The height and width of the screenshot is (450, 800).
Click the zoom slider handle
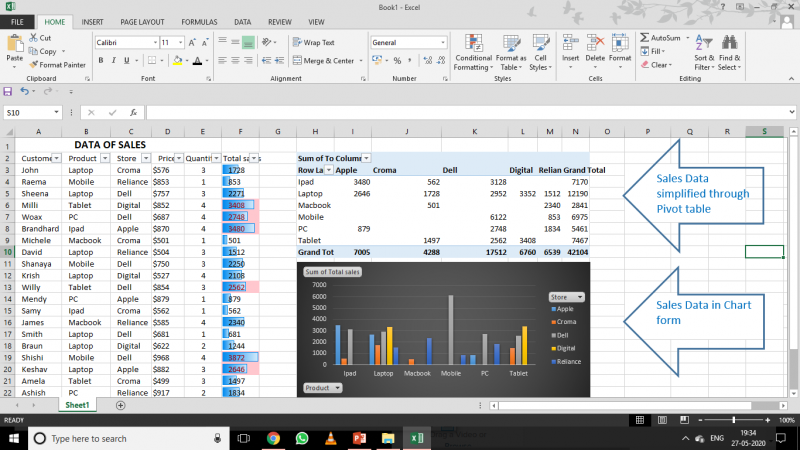point(734,420)
